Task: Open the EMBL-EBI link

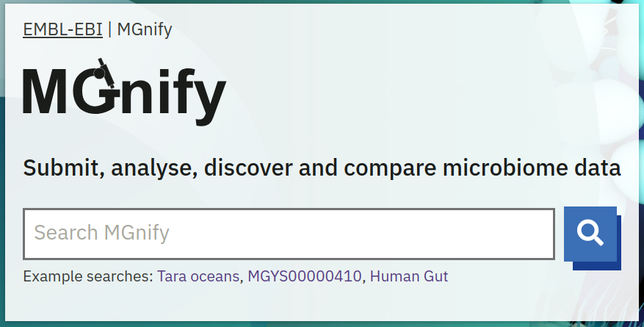Action: 62,29
